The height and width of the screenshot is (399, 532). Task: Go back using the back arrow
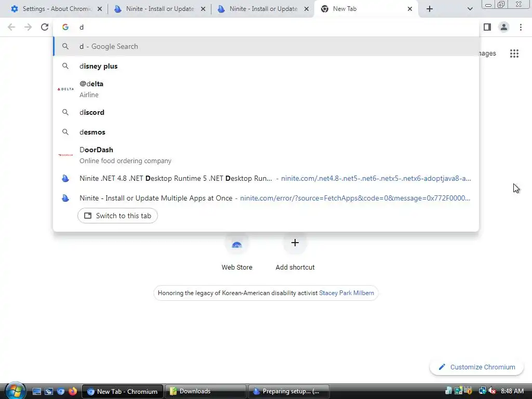11,27
